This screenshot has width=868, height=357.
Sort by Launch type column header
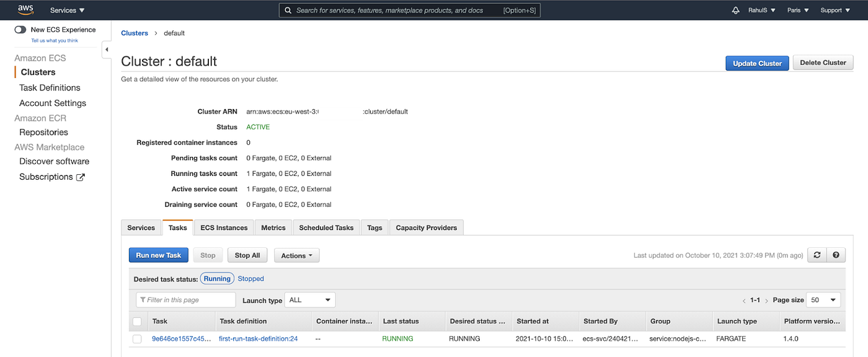745,321
